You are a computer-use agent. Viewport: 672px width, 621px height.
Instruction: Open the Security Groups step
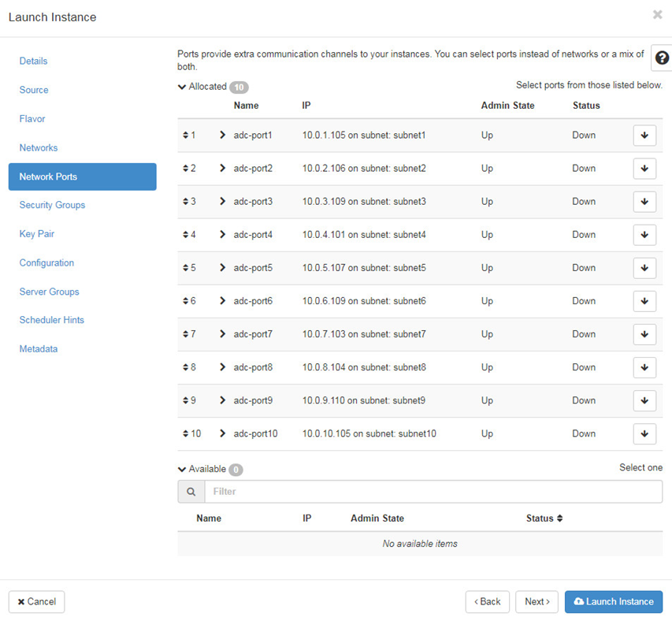(x=52, y=205)
